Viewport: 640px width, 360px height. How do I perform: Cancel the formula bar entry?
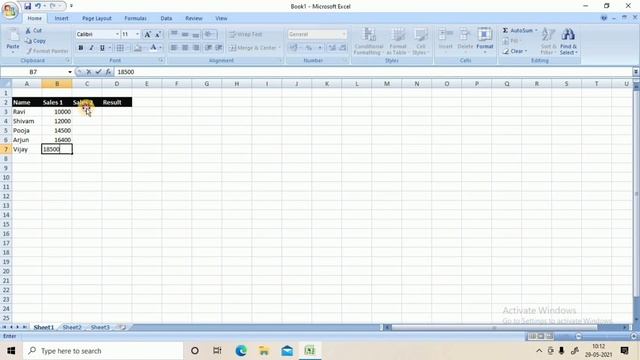pos(89,72)
